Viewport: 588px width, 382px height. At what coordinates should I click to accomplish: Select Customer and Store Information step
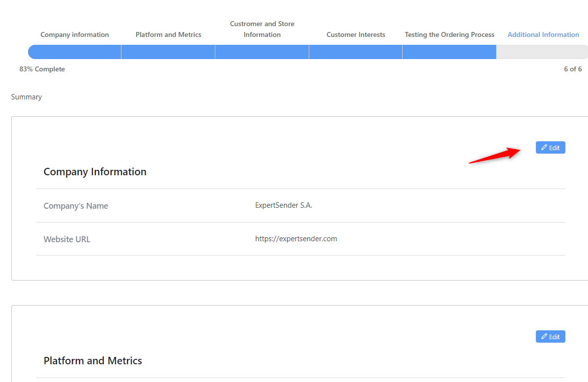[262, 30]
